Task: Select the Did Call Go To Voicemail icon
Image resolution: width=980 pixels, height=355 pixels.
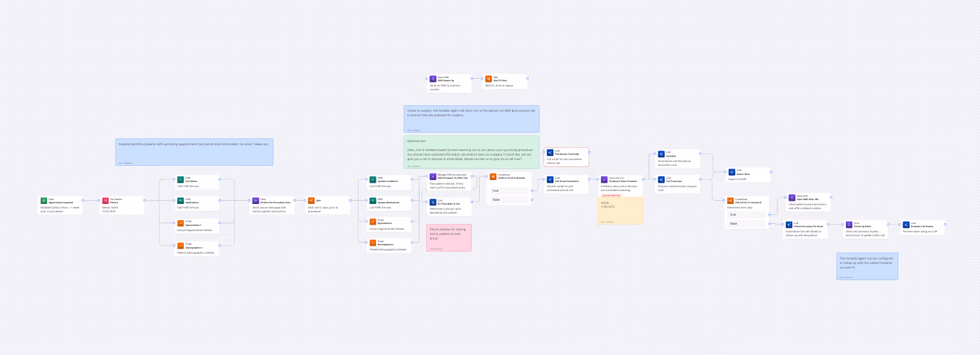Action: click(730, 201)
